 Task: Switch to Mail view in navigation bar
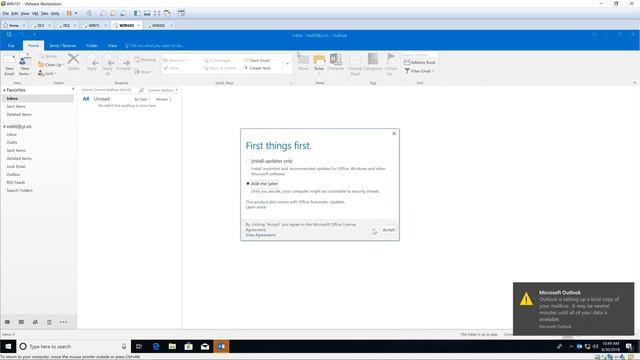(7, 322)
